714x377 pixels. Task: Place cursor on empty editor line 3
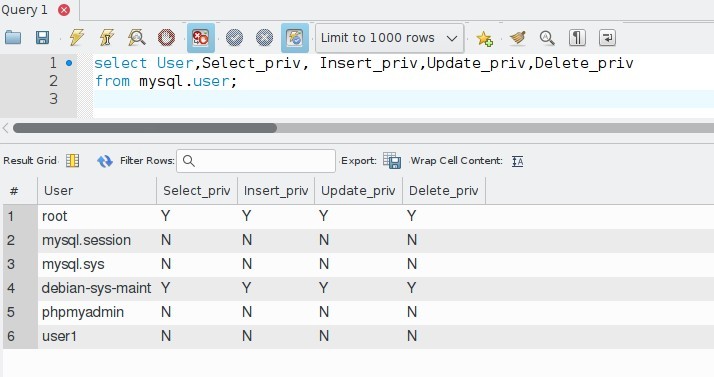pyautogui.click(x=403, y=99)
